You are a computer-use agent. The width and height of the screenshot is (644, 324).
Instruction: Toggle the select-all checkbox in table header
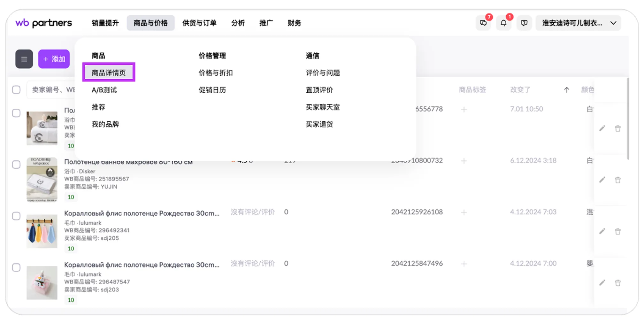pyautogui.click(x=16, y=90)
